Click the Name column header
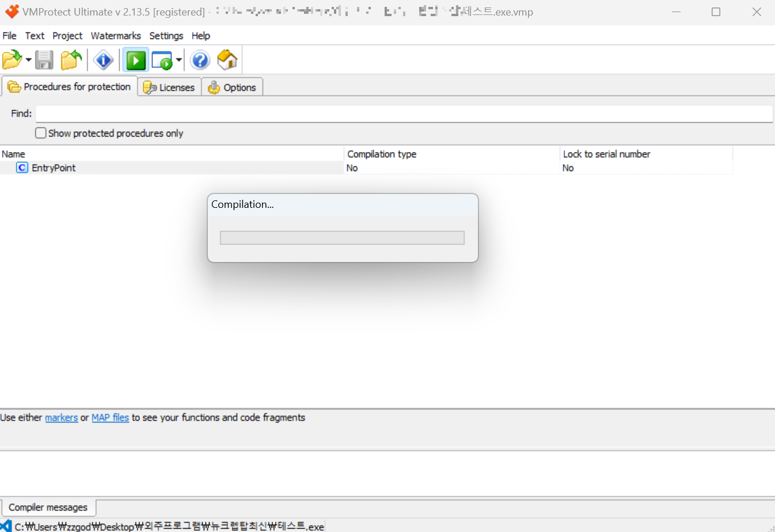This screenshot has width=775, height=532. click(x=172, y=154)
